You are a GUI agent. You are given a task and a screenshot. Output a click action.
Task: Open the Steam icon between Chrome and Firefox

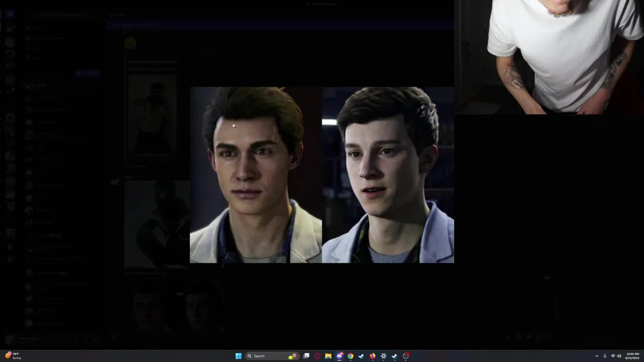point(361,356)
